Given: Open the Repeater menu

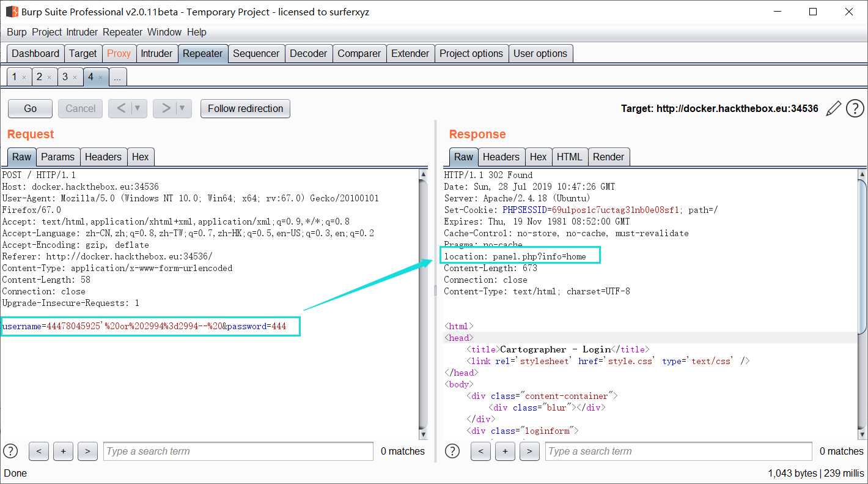Looking at the screenshot, I should coord(122,32).
